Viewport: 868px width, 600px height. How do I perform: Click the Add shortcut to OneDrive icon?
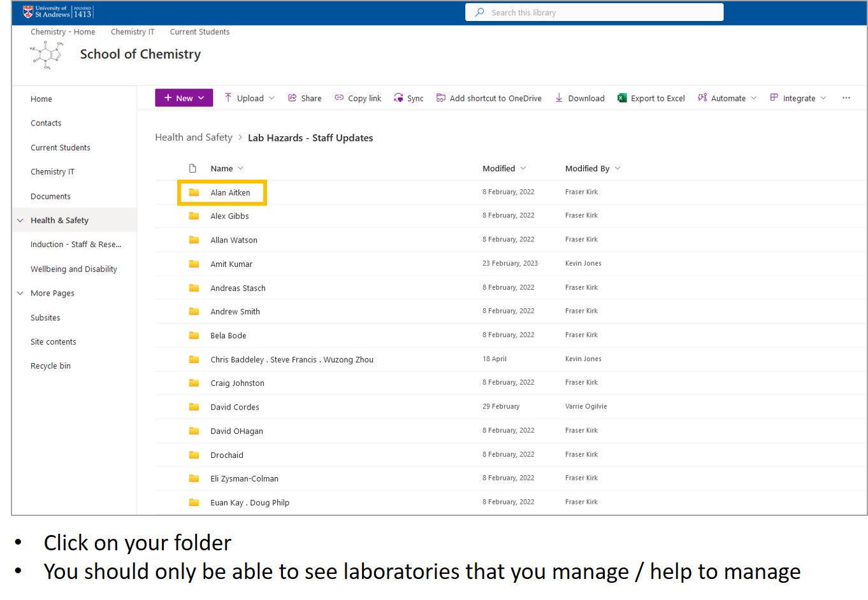pos(440,97)
